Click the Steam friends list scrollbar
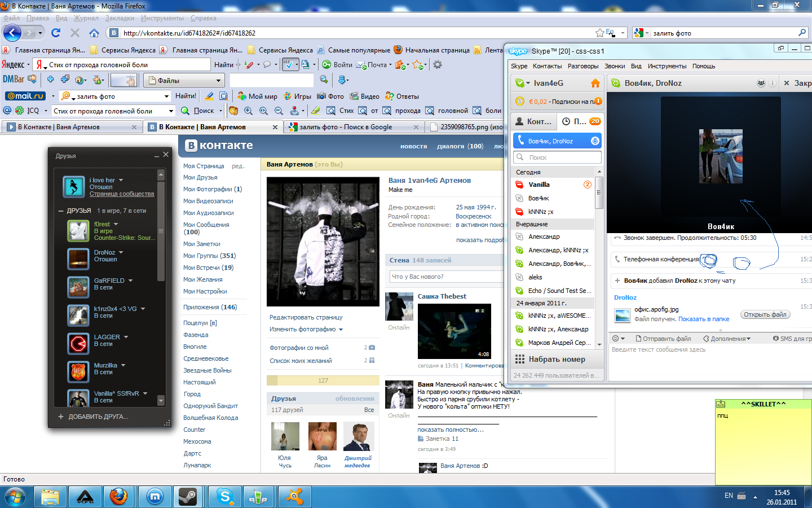Screen dimensions: 812x508 point(161,231)
